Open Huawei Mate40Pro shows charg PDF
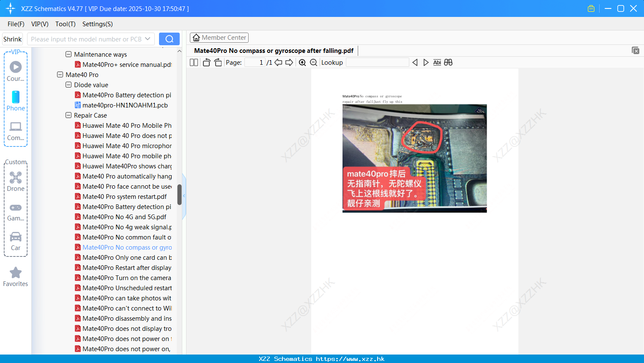 coord(123,166)
